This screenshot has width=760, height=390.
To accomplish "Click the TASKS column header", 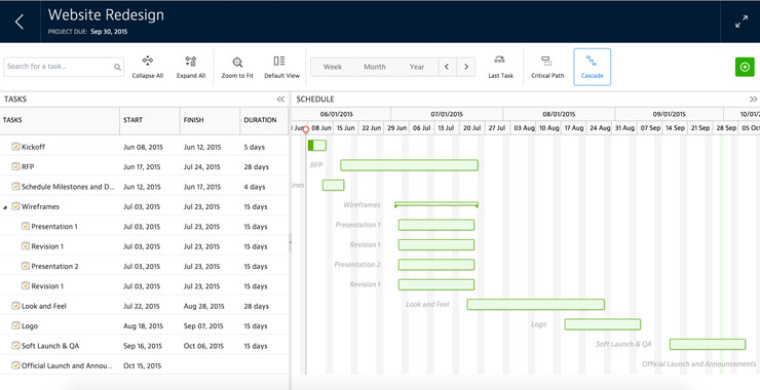I will point(60,120).
